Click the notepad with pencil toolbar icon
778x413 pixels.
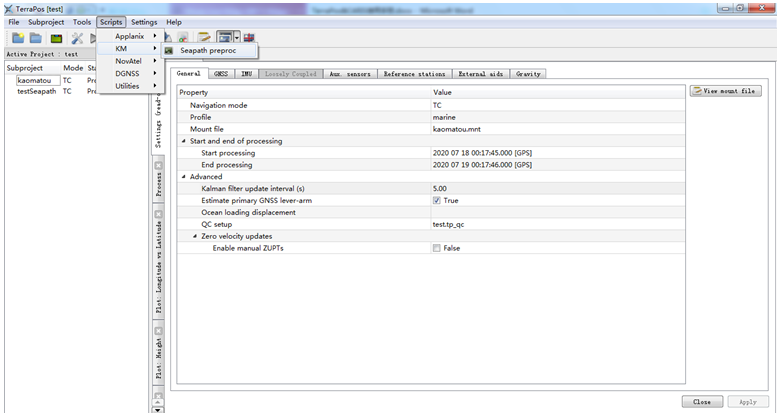click(x=203, y=38)
